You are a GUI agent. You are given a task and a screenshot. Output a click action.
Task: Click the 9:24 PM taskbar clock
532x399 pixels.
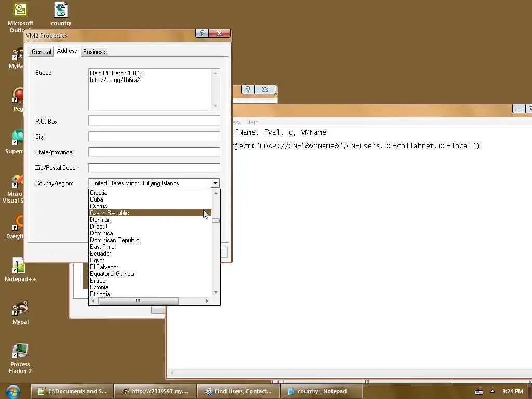pyautogui.click(x=513, y=391)
